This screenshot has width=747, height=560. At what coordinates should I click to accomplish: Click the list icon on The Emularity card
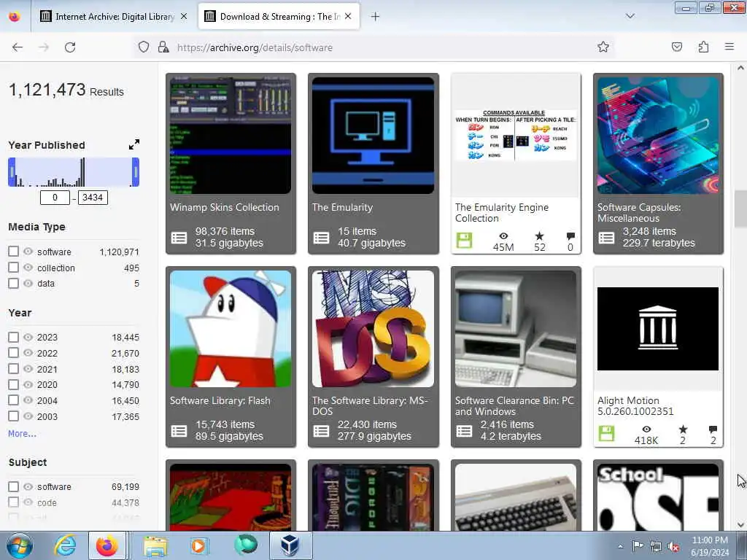point(321,238)
